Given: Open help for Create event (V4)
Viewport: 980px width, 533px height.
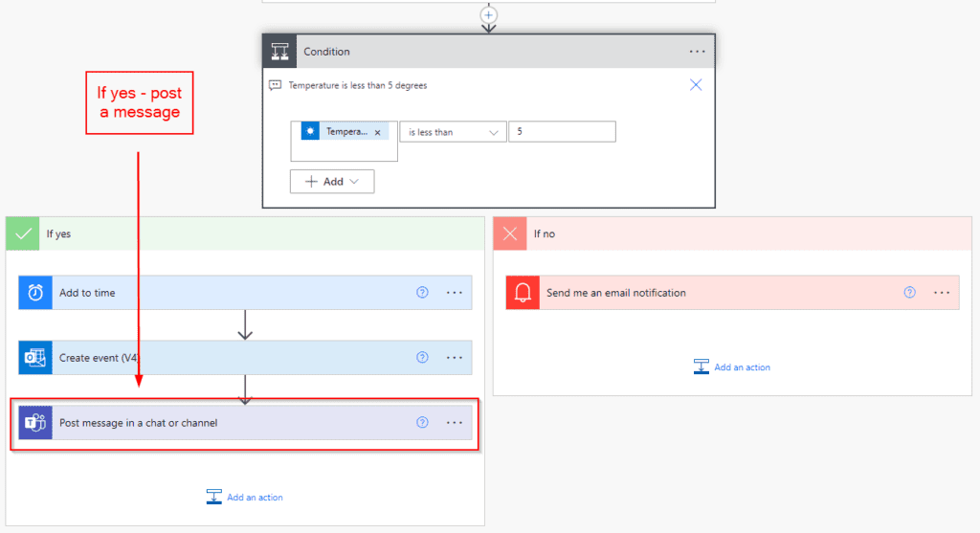Looking at the screenshot, I should [422, 358].
